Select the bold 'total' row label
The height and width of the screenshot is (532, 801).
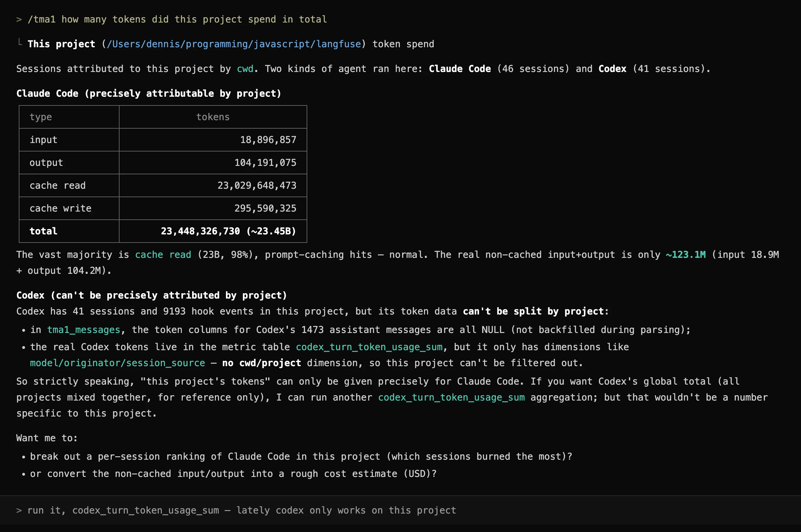coord(43,231)
